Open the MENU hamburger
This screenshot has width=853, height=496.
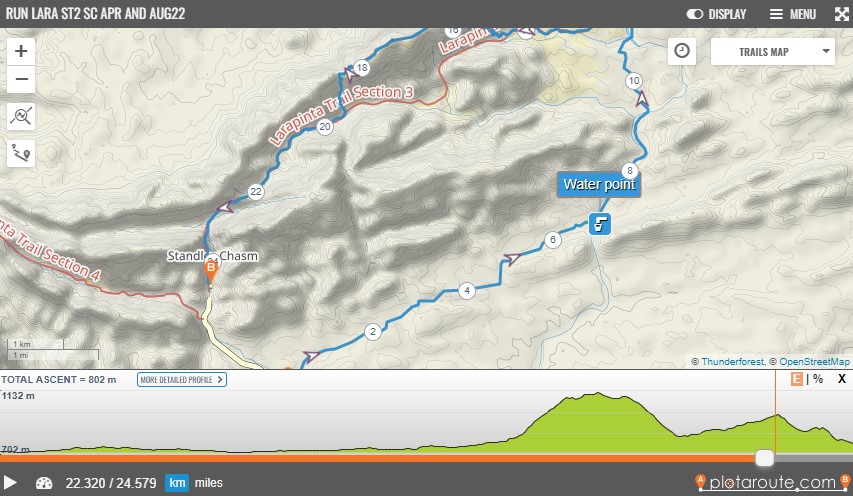[793, 14]
